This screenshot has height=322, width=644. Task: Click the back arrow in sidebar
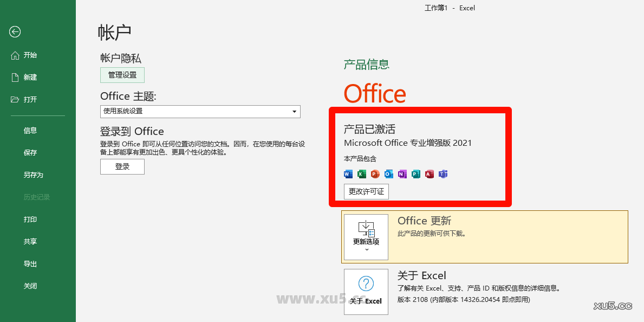click(x=15, y=32)
